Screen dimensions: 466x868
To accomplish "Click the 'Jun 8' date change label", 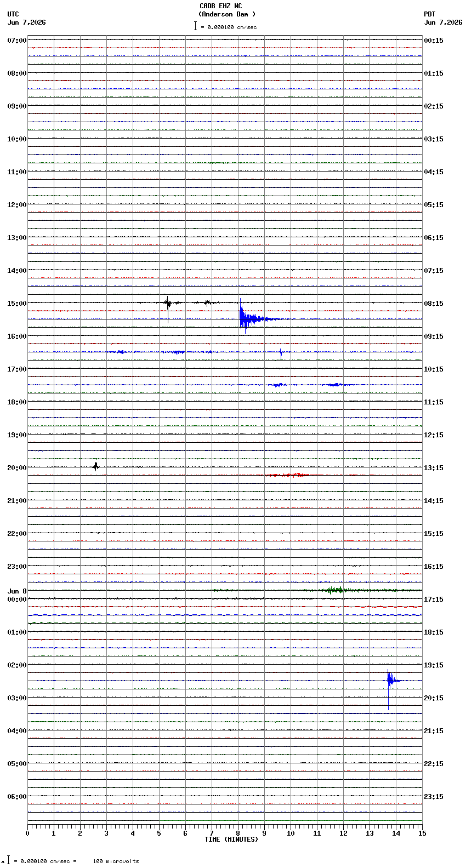I will (x=17, y=591).
